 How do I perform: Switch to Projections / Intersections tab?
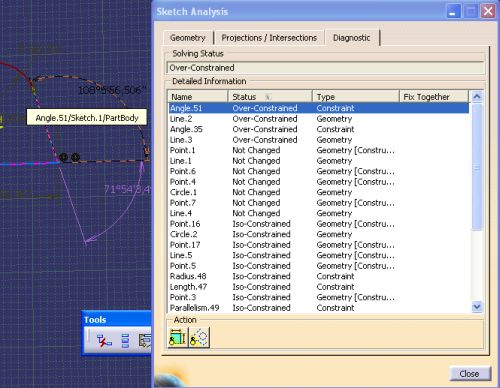coord(269,38)
